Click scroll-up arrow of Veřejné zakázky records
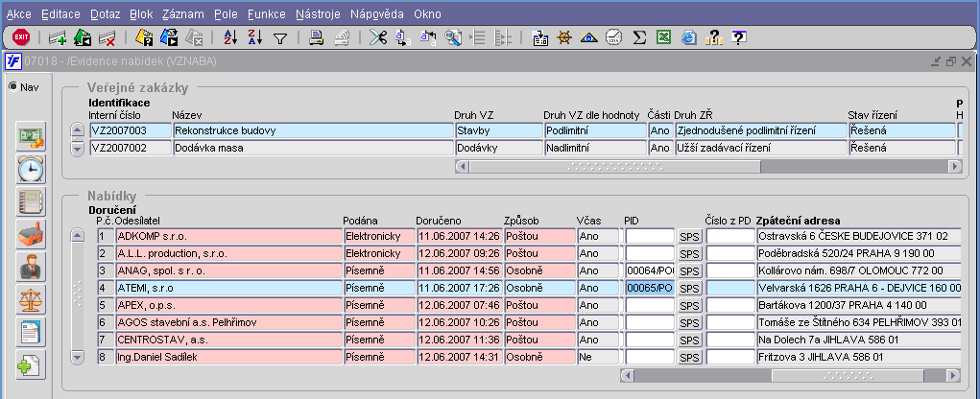 point(78,131)
